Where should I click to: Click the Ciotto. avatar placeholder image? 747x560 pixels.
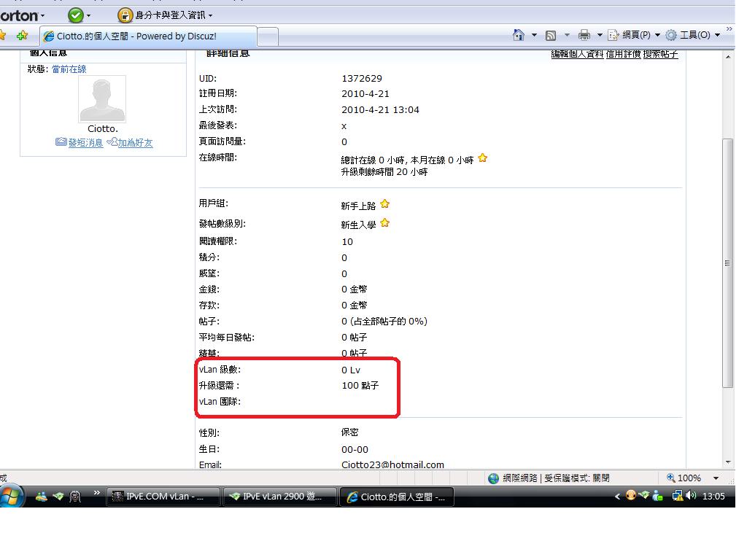point(102,99)
